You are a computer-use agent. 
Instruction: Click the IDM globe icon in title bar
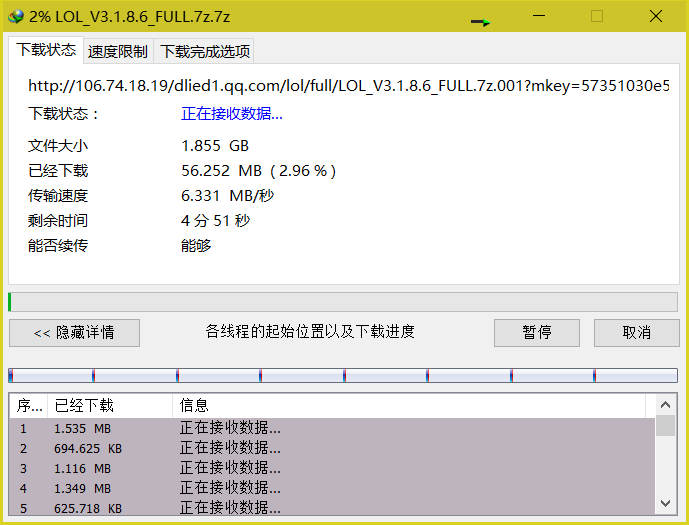point(16,16)
